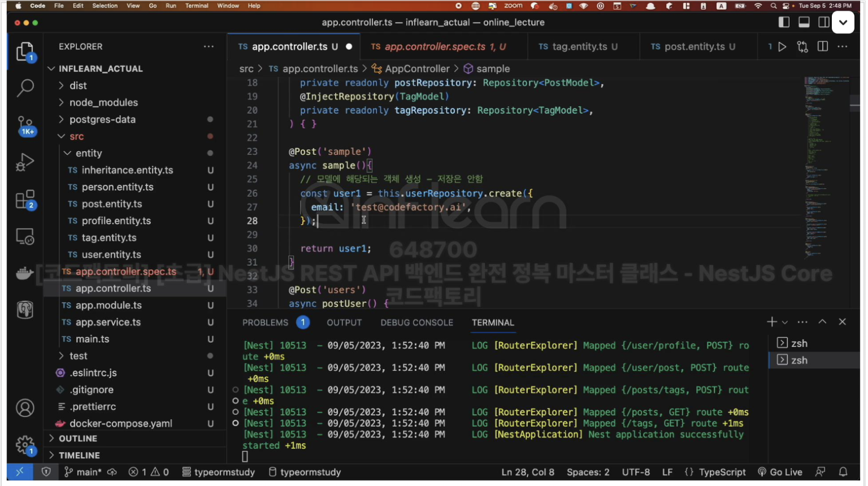868x486 pixels.
Task: Open terminal panel more actions ellipsis
Action: [x=802, y=322]
